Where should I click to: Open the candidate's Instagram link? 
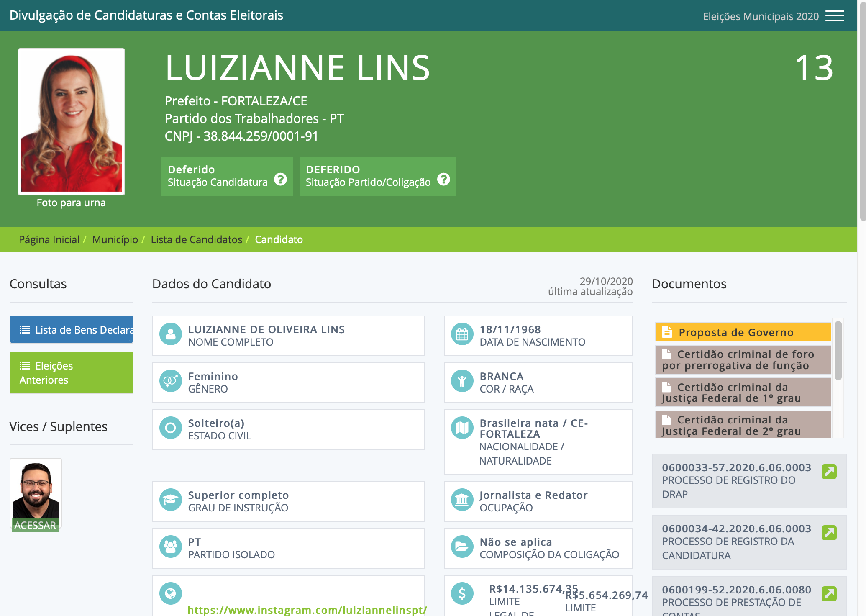coord(307,610)
